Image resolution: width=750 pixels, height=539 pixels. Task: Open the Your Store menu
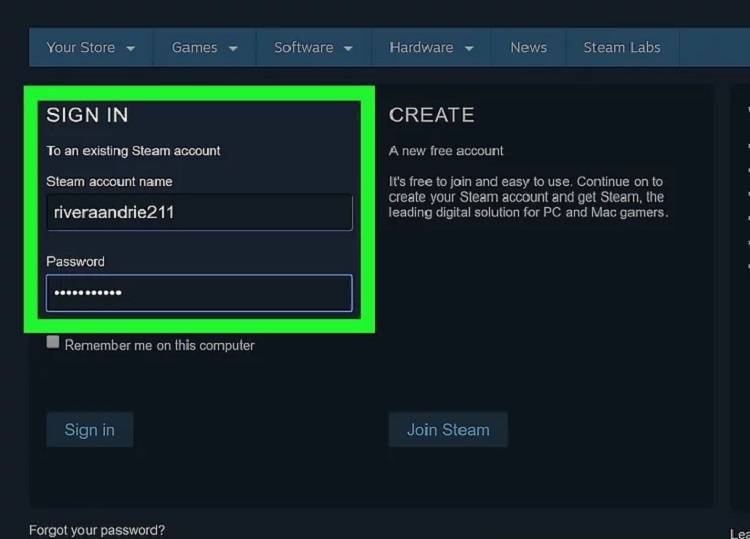pyautogui.click(x=81, y=47)
